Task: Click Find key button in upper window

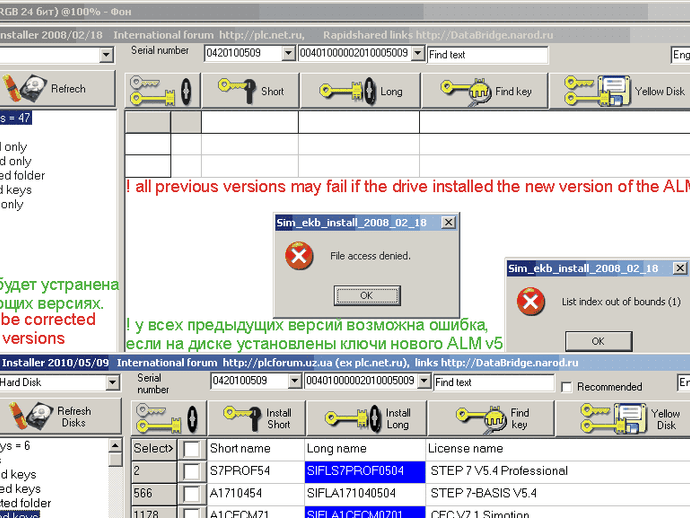Action: [485, 91]
